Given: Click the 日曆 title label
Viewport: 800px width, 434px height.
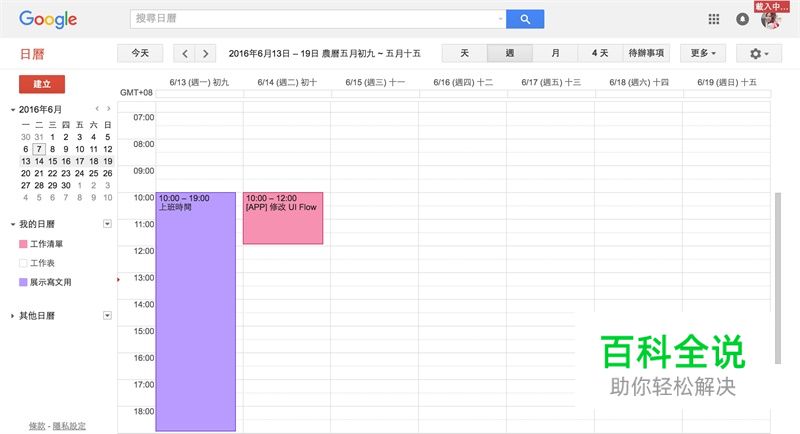Looking at the screenshot, I should tap(32, 54).
